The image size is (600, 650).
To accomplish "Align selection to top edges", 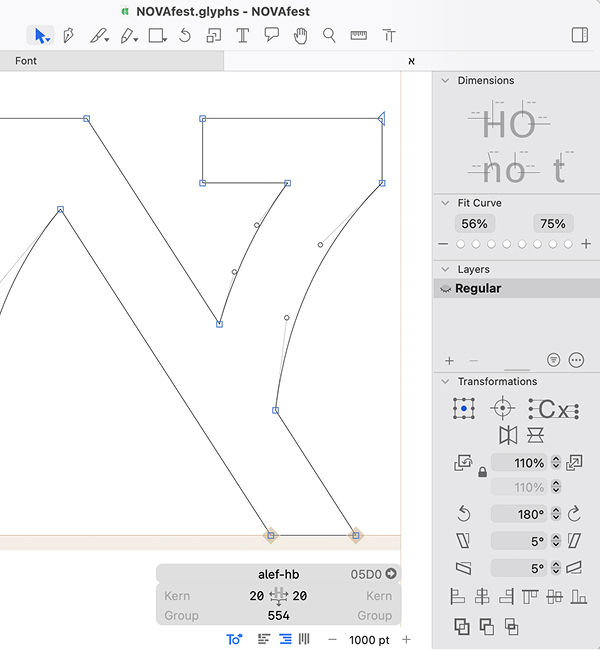I will [530, 597].
